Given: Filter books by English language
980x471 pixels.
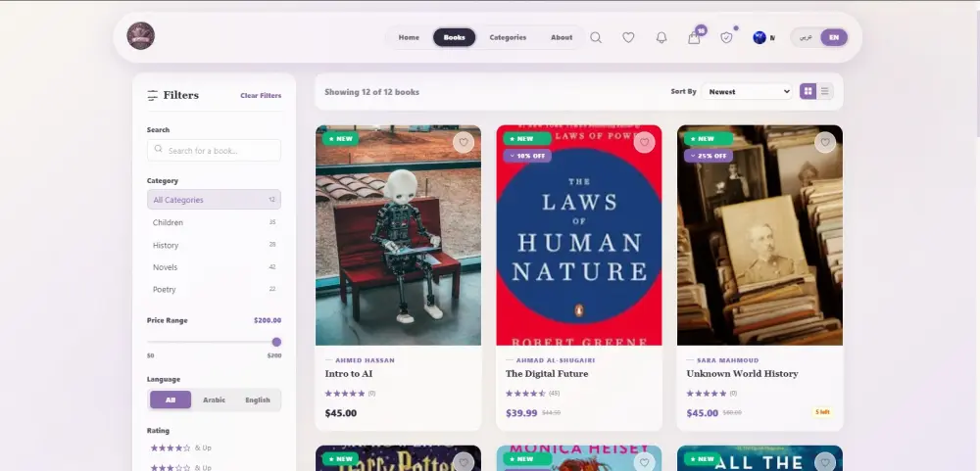Looking at the screenshot, I should coord(258,400).
